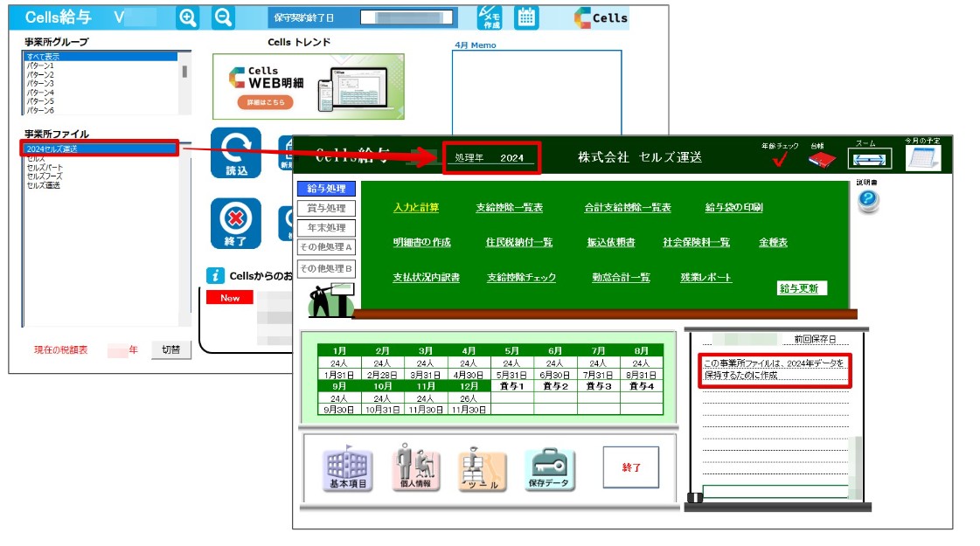Click the ズーム zoom icon
This screenshot has height=546, width=980.
(869, 159)
